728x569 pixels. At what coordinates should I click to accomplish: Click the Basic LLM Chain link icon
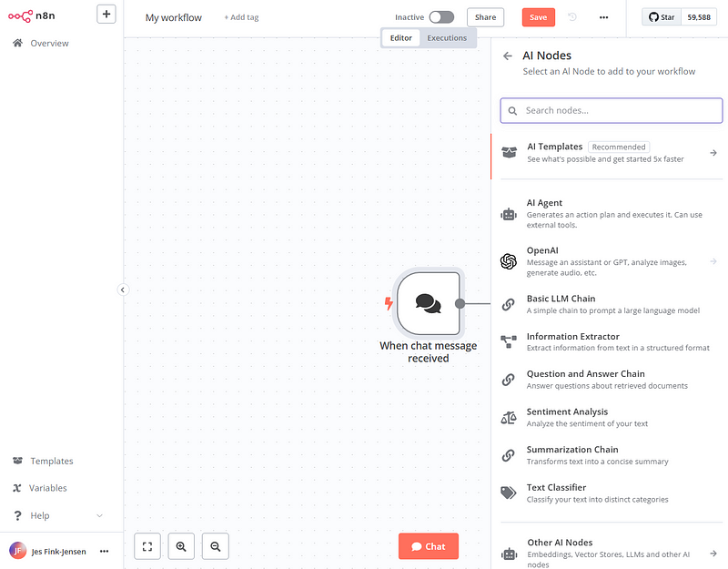point(509,304)
